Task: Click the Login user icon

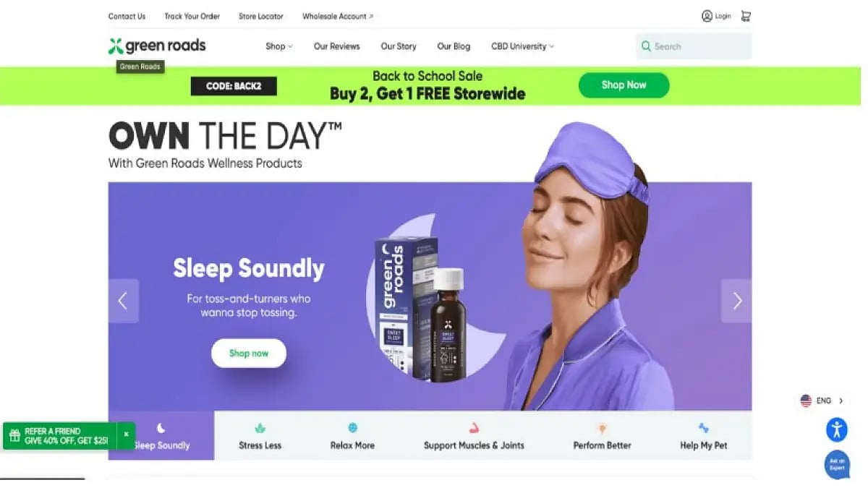Action: point(707,16)
